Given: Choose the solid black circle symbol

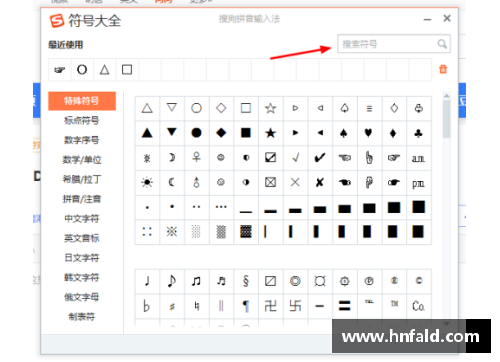Looking at the screenshot, I should tap(196, 133).
